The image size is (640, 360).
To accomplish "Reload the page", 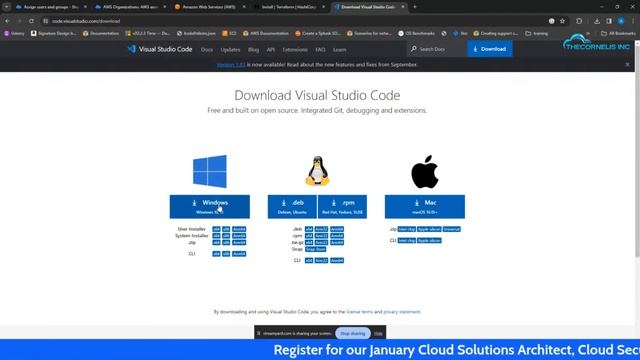I will pyautogui.click(x=31, y=21).
